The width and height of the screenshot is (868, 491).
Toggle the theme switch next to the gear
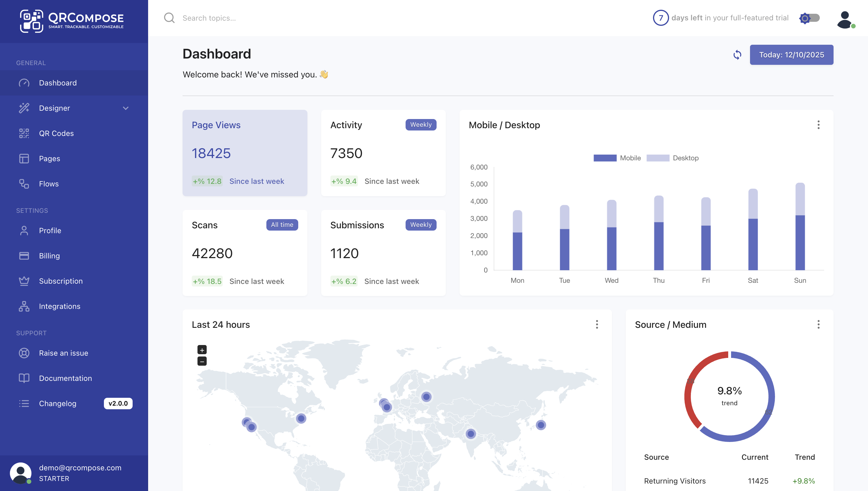pos(810,18)
